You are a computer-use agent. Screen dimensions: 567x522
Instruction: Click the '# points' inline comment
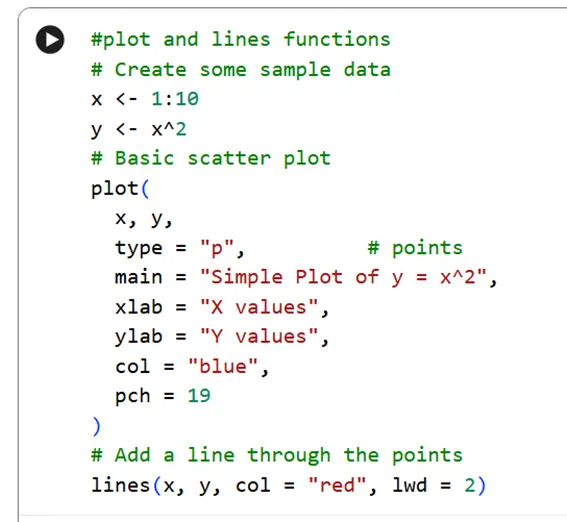[415, 248]
